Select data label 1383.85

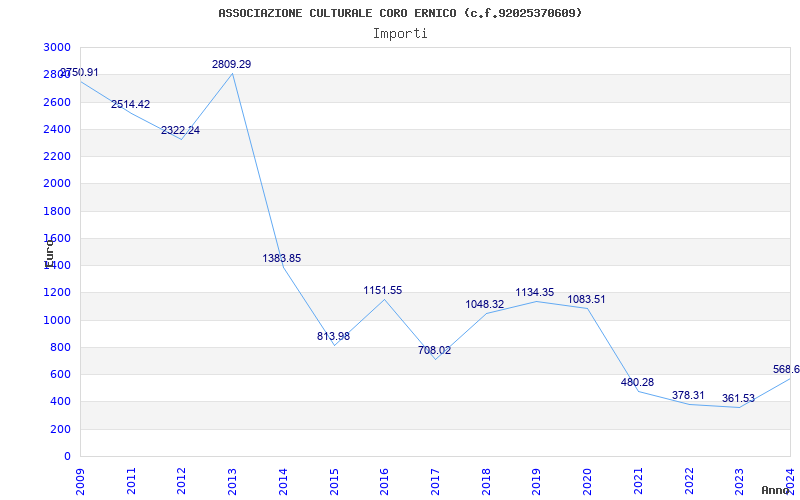[x=282, y=258]
